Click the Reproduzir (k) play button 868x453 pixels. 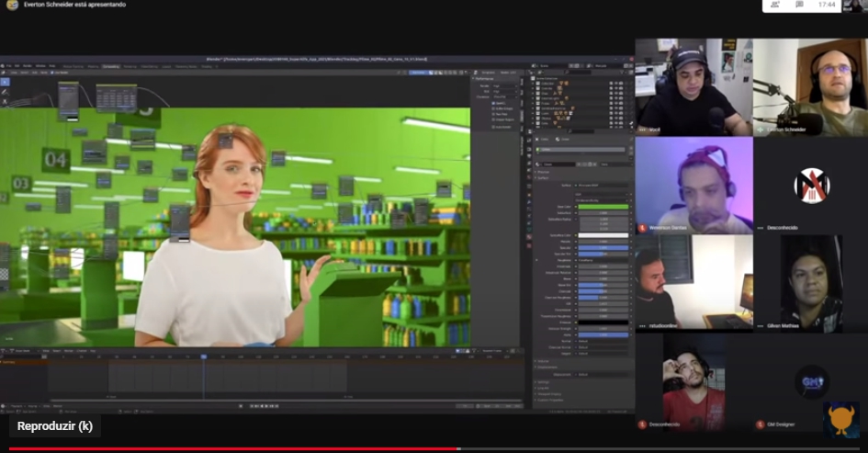55,426
